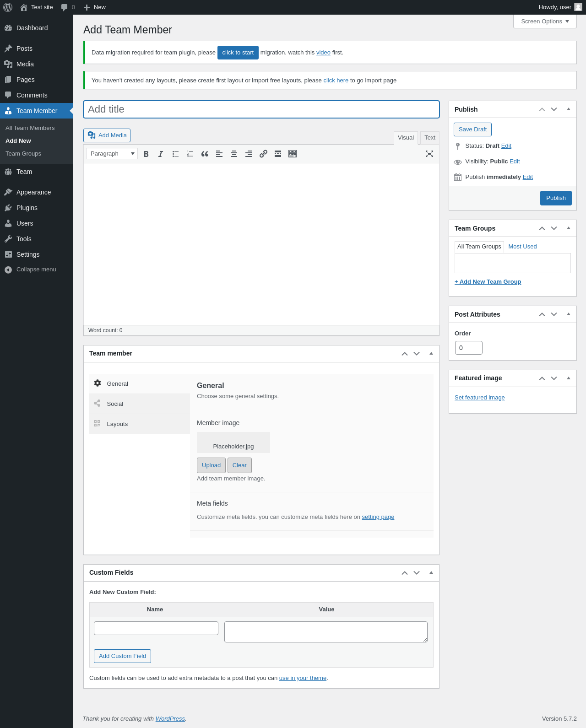Click the user avatar in admin bar
The image size is (586, 728).
[578, 7]
